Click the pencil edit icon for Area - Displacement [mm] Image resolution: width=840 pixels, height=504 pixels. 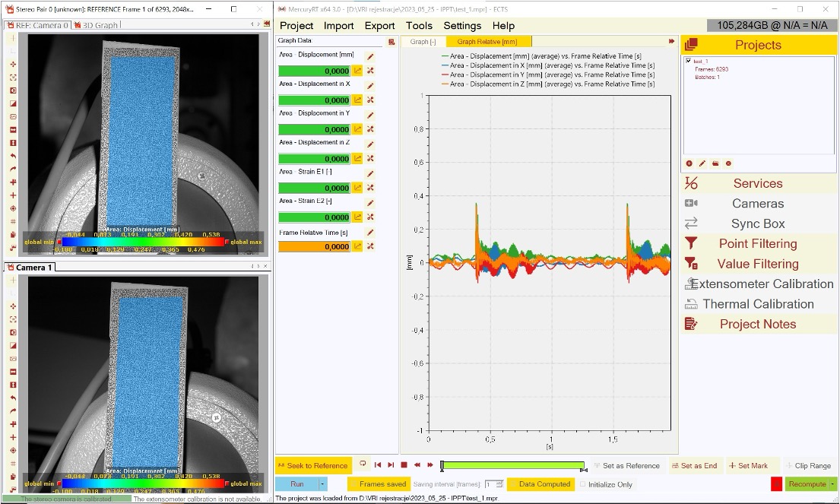(x=370, y=57)
